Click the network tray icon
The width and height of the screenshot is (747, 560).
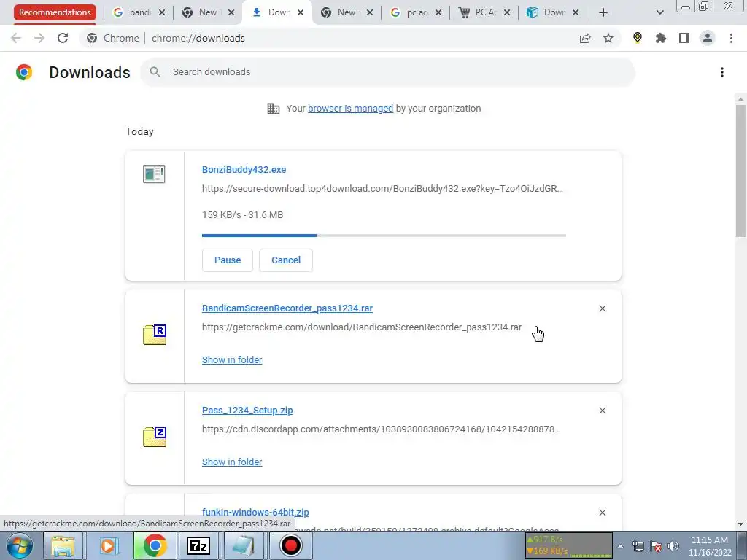(638, 546)
